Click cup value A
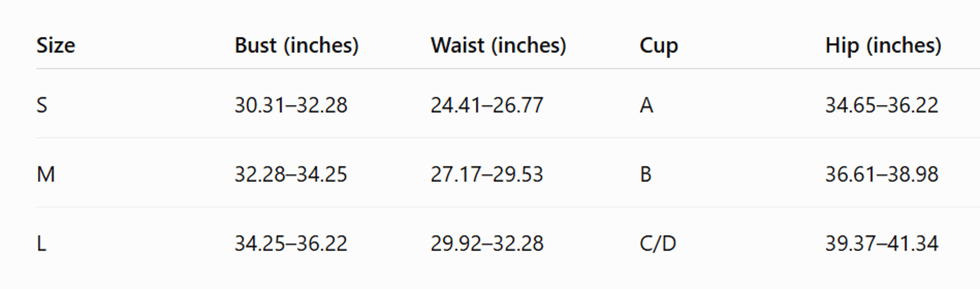 click(646, 105)
